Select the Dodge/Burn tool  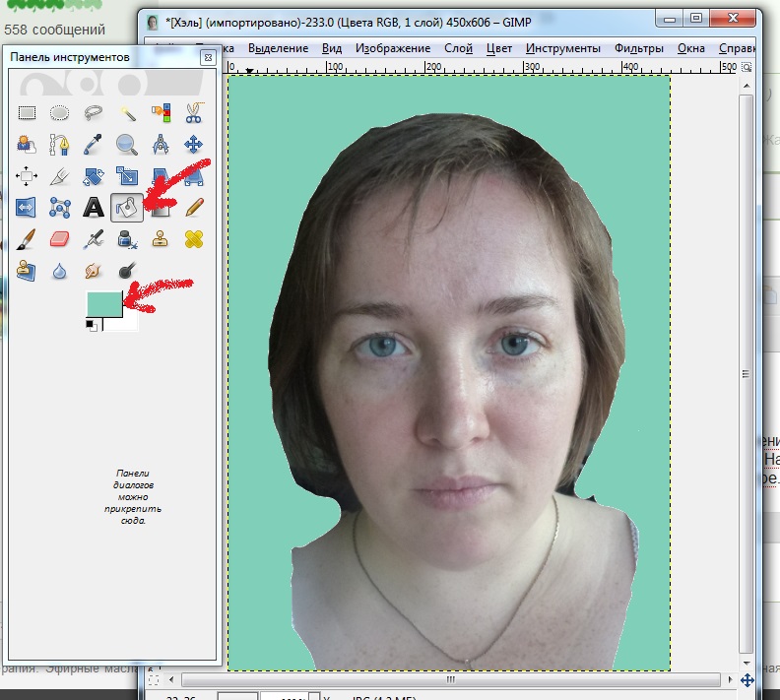pyautogui.click(x=127, y=272)
